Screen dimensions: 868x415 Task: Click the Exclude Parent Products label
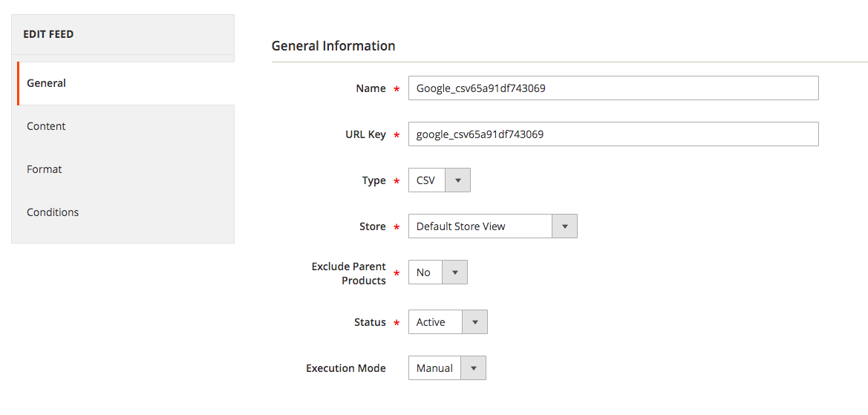pyautogui.click(x=349, y=273)
